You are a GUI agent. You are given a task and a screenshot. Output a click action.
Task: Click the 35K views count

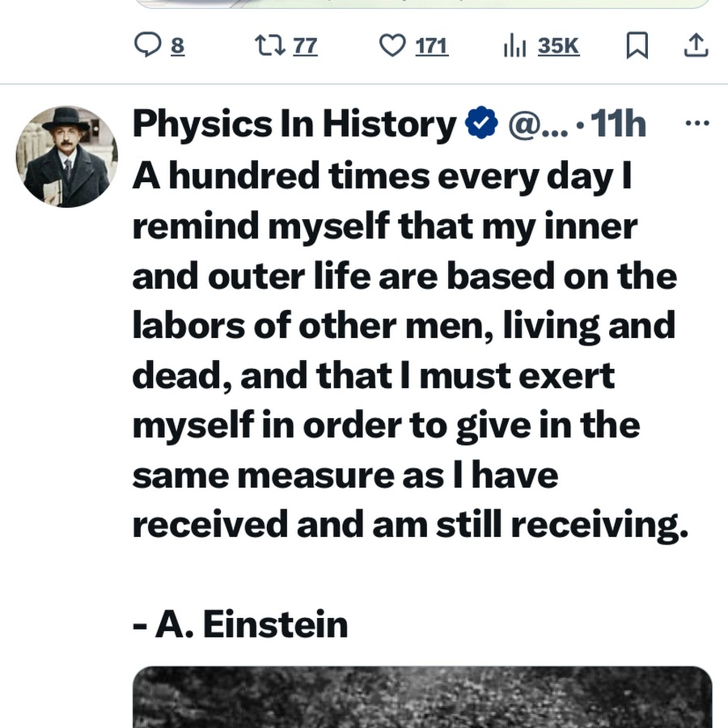(x=558, y=47)
